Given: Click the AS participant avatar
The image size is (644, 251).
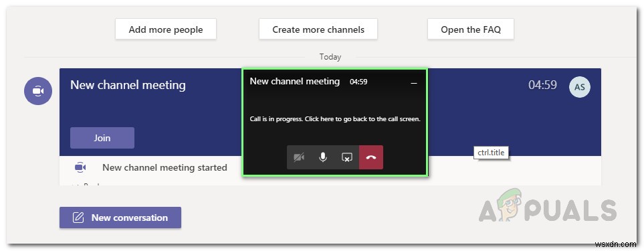Looking at the screenshot, I should tap(580, 87).
